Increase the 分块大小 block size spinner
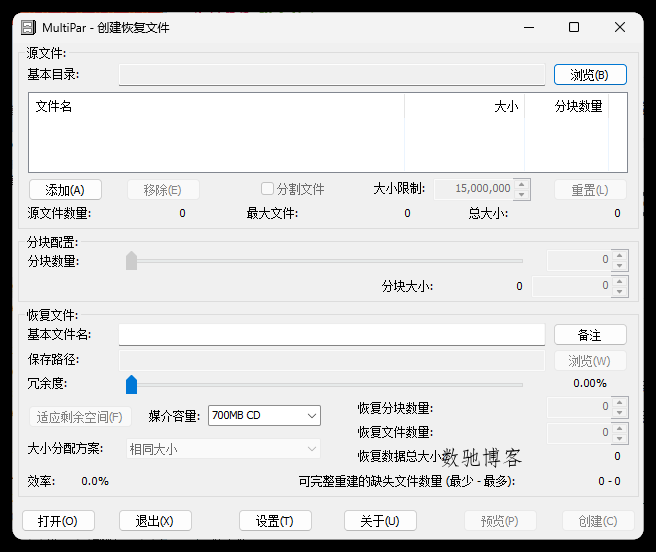 (620, 281)
